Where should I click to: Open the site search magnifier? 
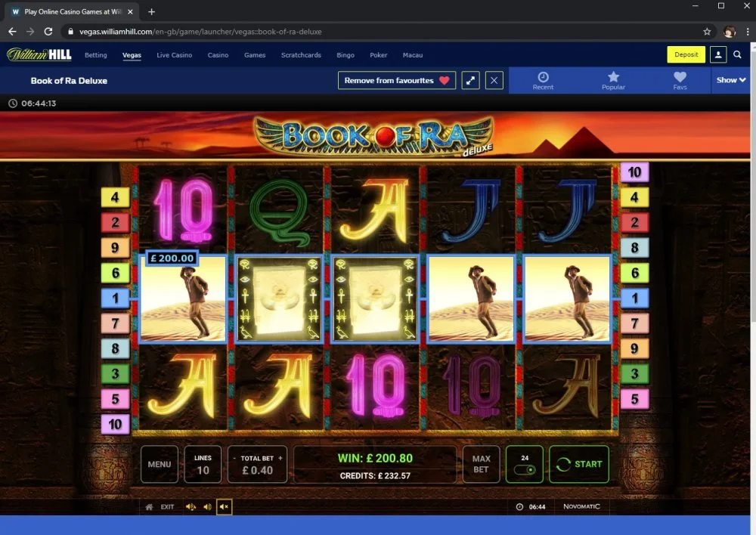pyautogui.click(x=737, y=54)
